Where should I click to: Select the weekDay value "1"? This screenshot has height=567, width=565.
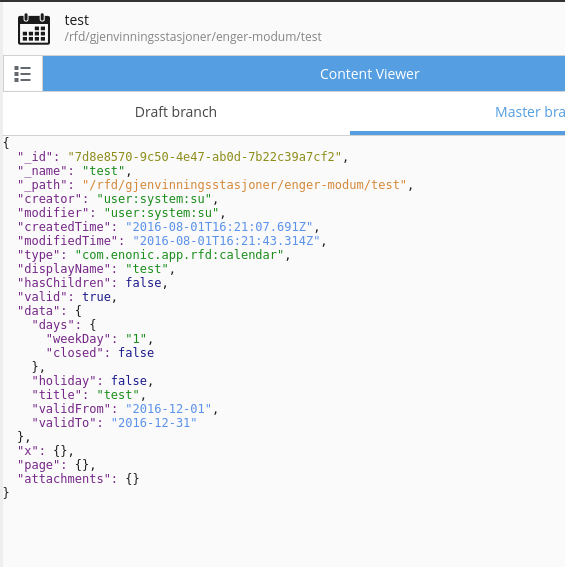[136, 339]
